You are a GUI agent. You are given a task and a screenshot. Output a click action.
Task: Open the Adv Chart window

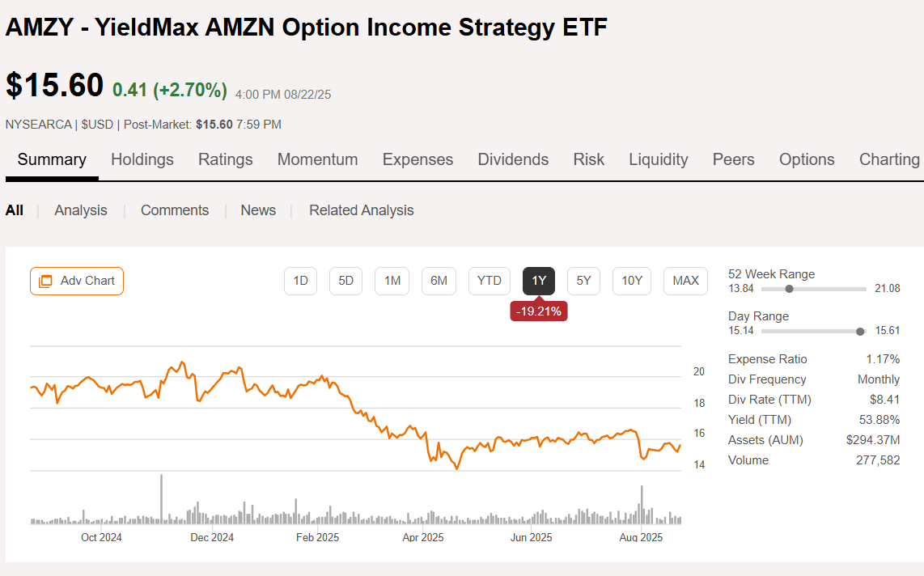(76, 281)
